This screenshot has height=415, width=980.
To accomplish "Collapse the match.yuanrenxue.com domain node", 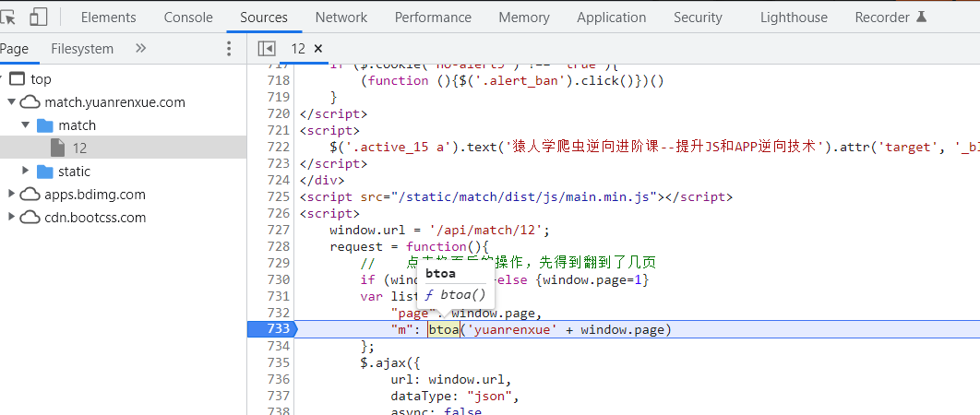I will click(x=11, y=101).
